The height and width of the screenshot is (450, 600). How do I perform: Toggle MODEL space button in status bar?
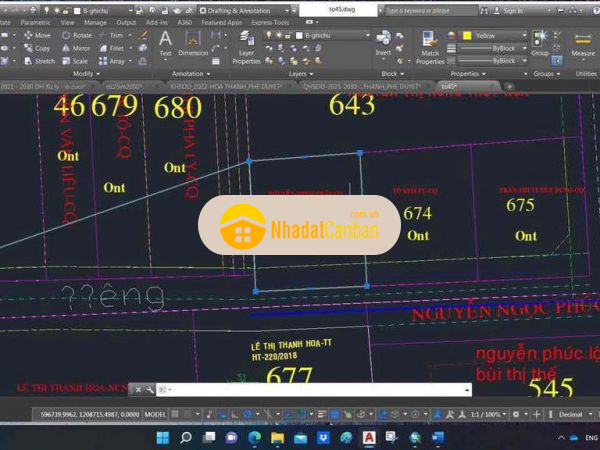(x=156, y=414)
